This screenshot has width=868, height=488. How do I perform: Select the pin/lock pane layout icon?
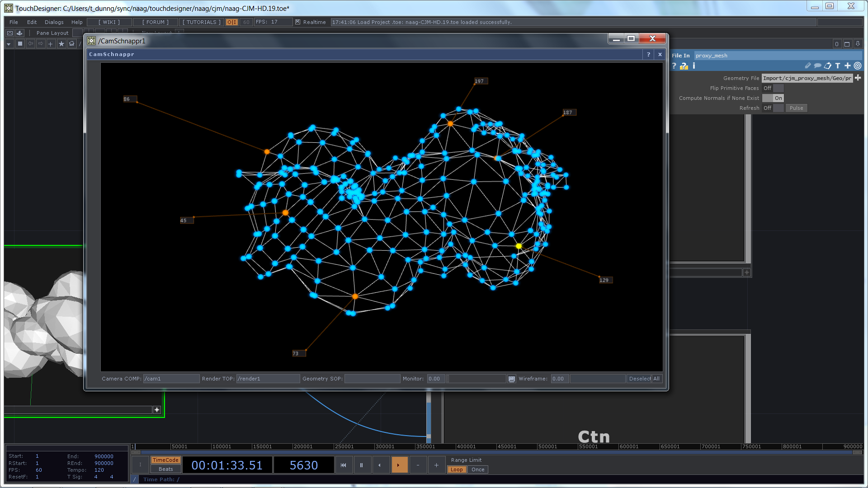pyautogui.click(x=19, y=33)
